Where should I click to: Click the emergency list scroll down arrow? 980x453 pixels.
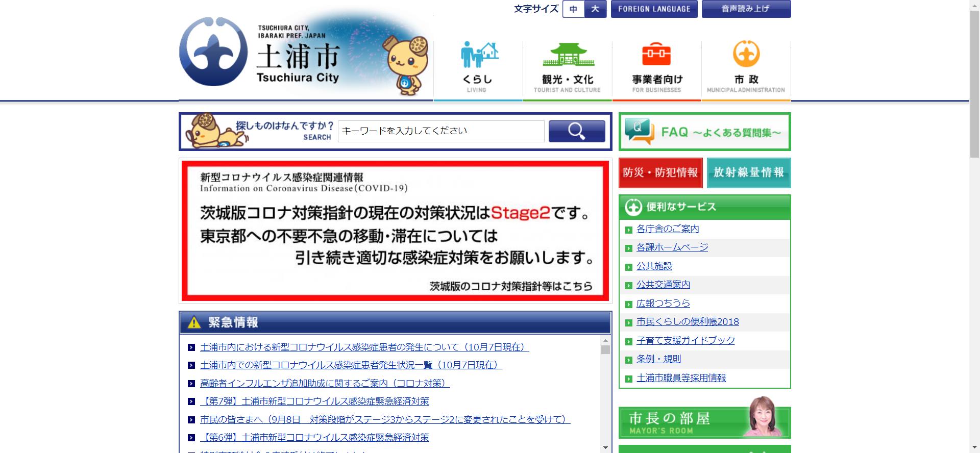(x=605, y=448)
